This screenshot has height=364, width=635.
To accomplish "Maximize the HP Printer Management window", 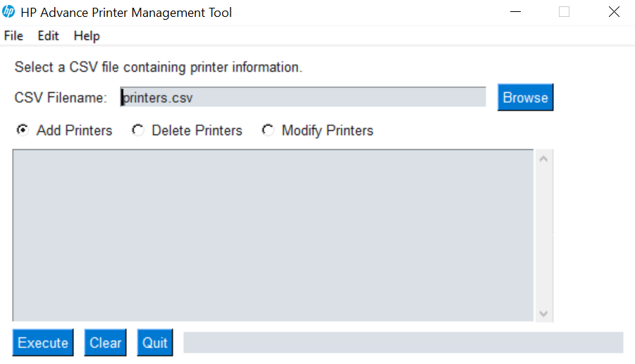I will coord(564,12).
